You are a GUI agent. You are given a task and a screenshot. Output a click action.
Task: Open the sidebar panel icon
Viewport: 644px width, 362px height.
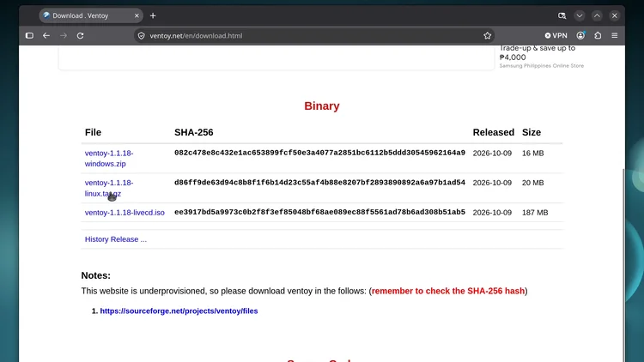[29, 36]
